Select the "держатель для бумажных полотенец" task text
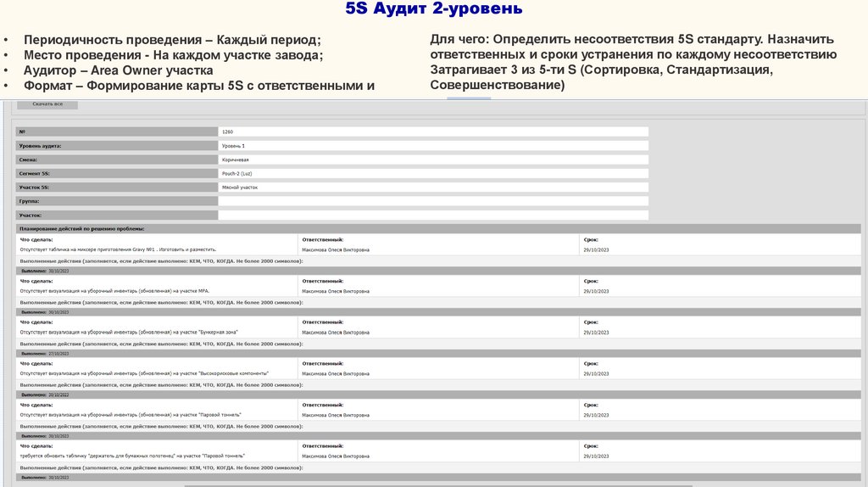Viewport: 868px width, 487px height. [132, 456]
